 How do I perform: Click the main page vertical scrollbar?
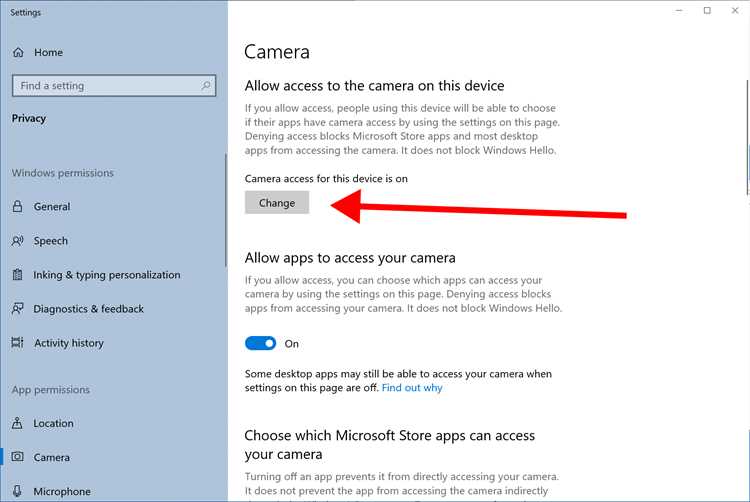[x=747, y=138]
